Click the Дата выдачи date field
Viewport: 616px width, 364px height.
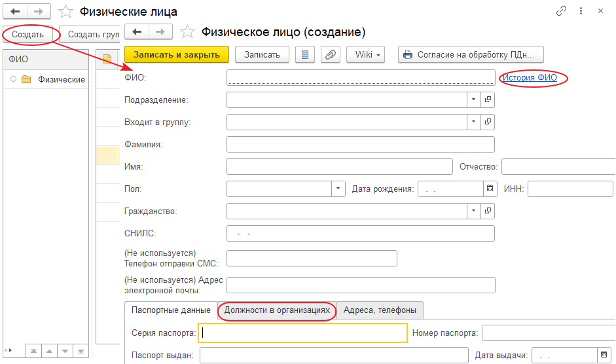point(564,355)
